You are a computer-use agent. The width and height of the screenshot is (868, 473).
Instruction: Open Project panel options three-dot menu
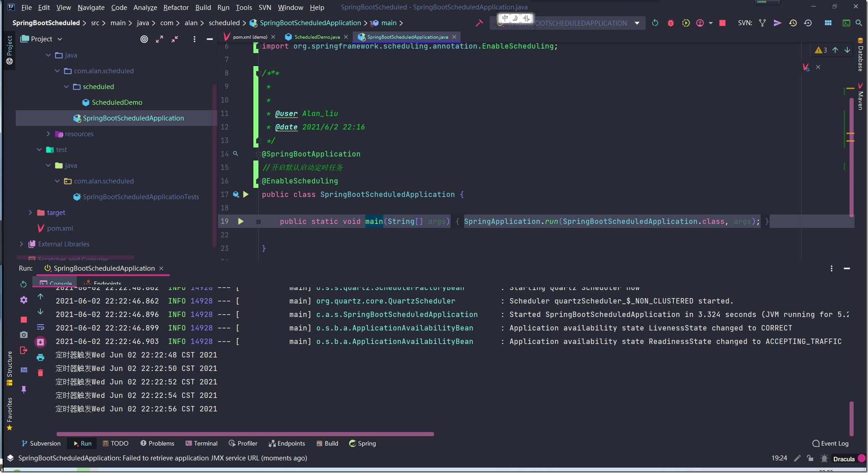pos(195,39)
